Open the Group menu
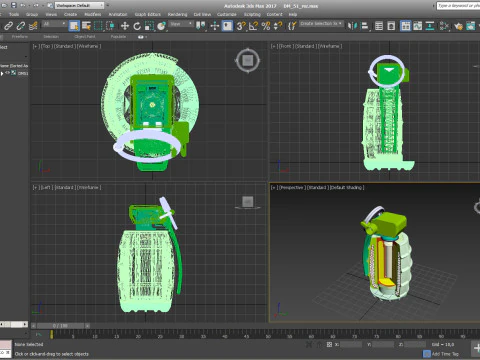Viewport: 480px width, 360px height. point(32,14)
